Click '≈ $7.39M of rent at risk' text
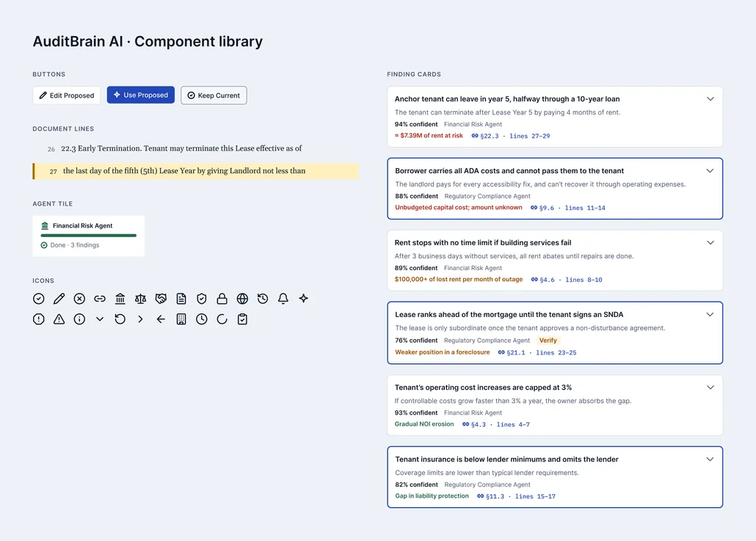This screenshot has height=541, width=756. [x=429, y=136]
